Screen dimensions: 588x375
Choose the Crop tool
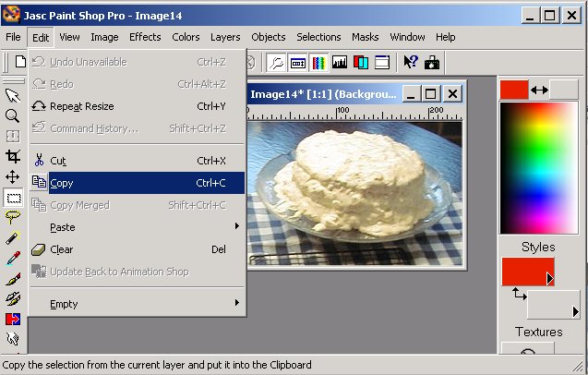(13, 156)
